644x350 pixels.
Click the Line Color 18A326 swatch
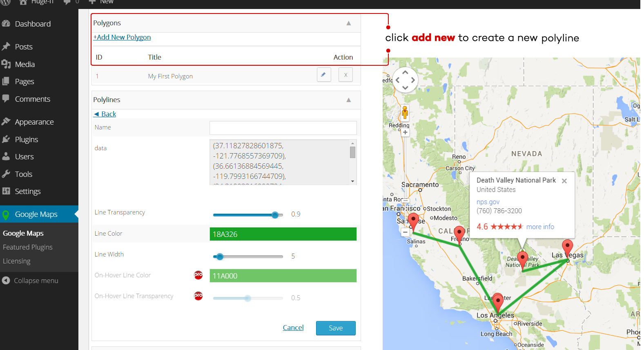pos(283,234)
